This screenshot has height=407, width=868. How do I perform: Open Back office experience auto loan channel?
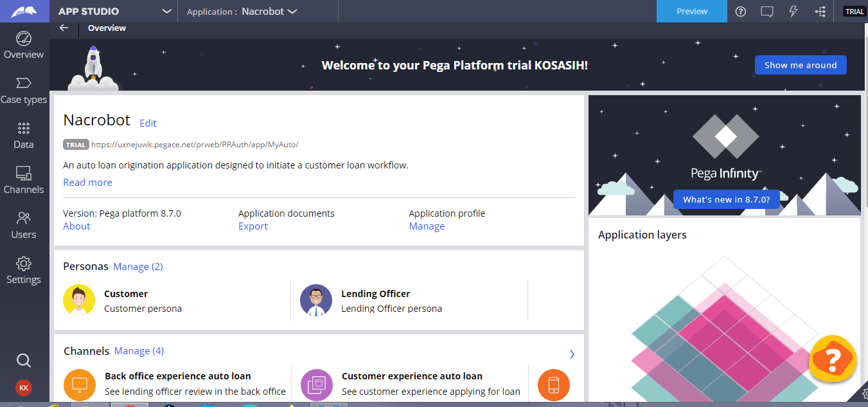click(178, 376)
